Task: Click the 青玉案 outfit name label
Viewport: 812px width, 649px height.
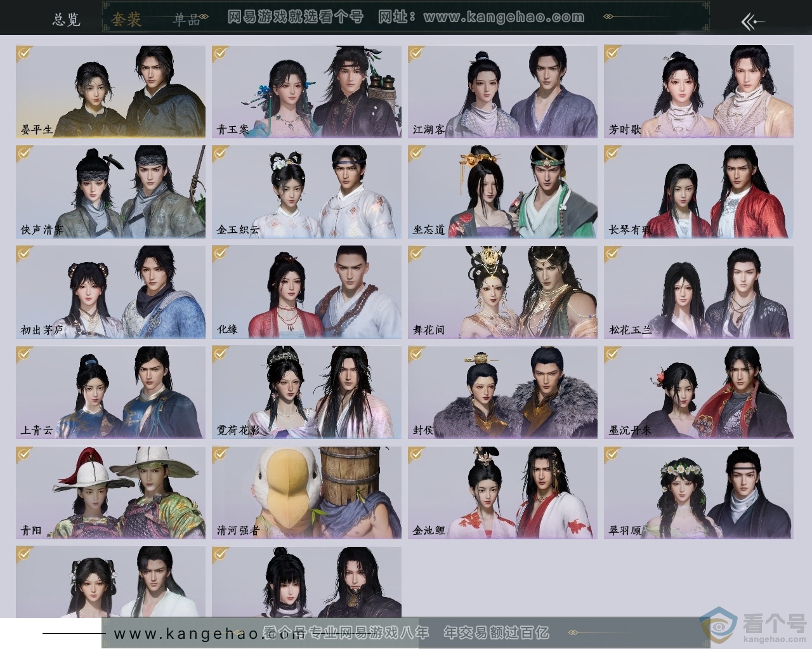Action: click(233, 129)
